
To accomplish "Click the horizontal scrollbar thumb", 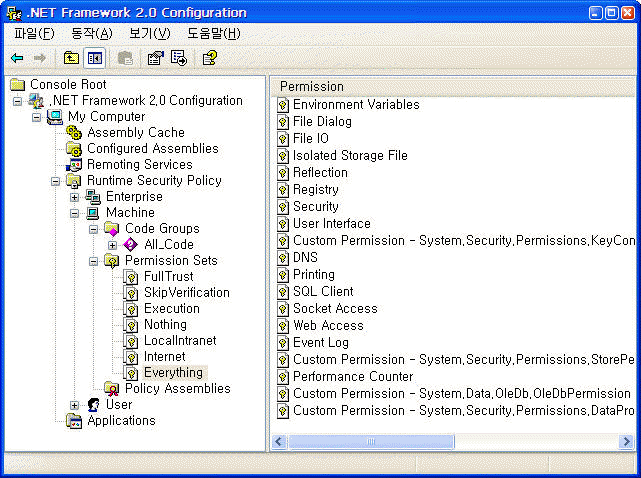I will click(x=371, y=442).
